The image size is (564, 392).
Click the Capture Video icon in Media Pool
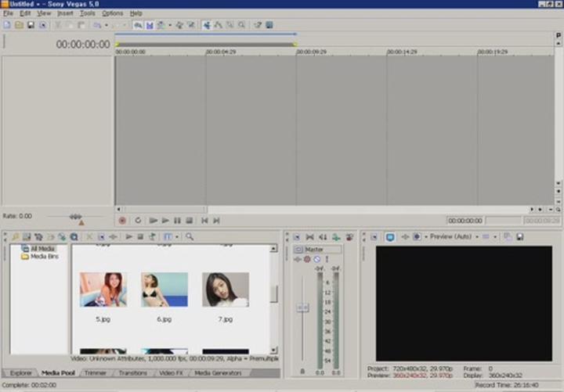(x=38, y=237)
